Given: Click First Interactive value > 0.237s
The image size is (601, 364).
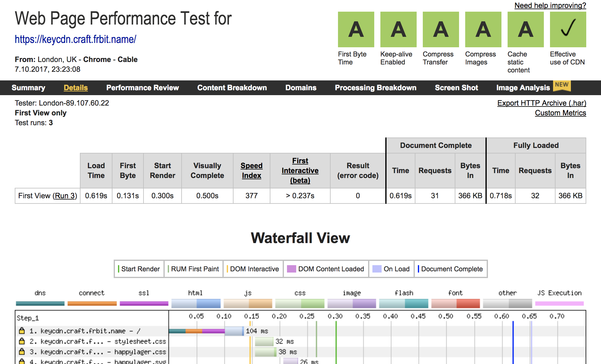Looking at the screenshot, I should (300, 196).
